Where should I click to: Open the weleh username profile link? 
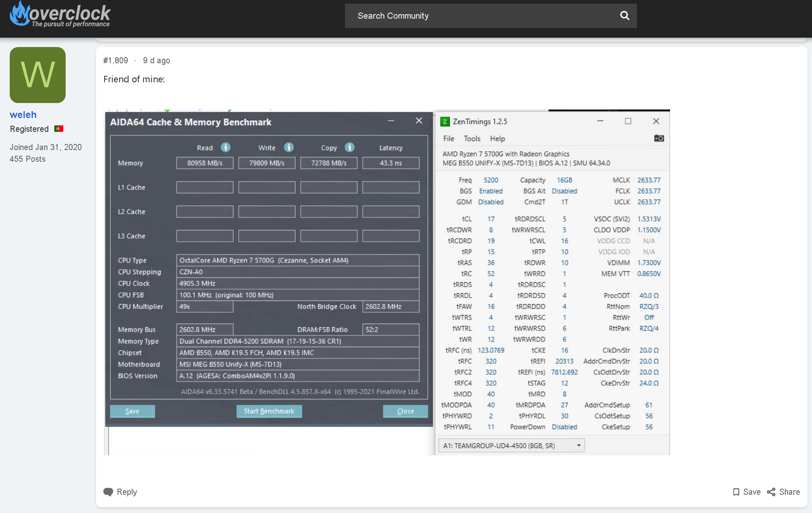pyautogui.click(x=23, y=115)
